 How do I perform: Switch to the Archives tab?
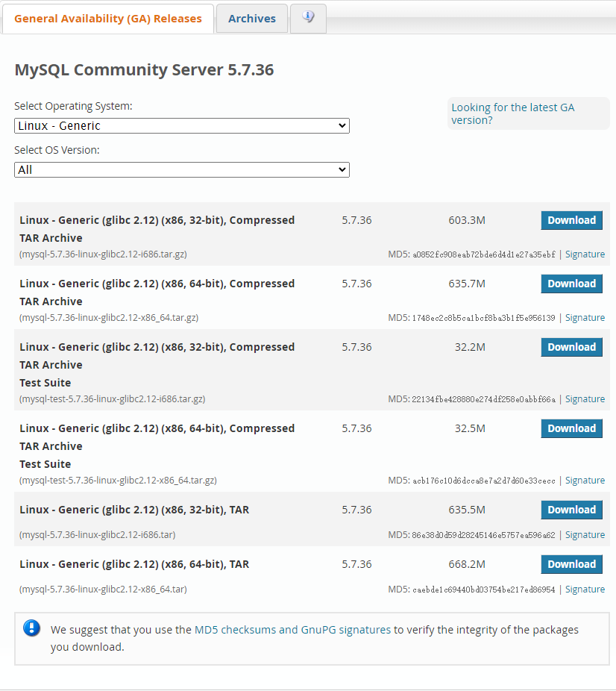(x=252, y=19)
